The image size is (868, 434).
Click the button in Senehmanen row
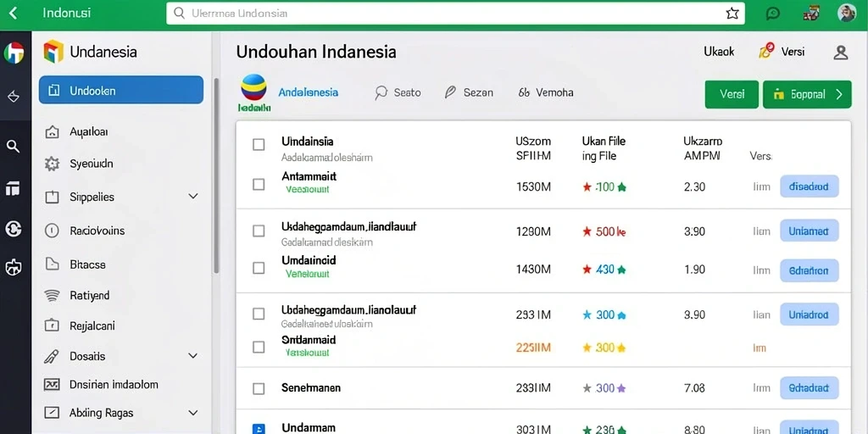pyautogui.click(x=810, y=388)
